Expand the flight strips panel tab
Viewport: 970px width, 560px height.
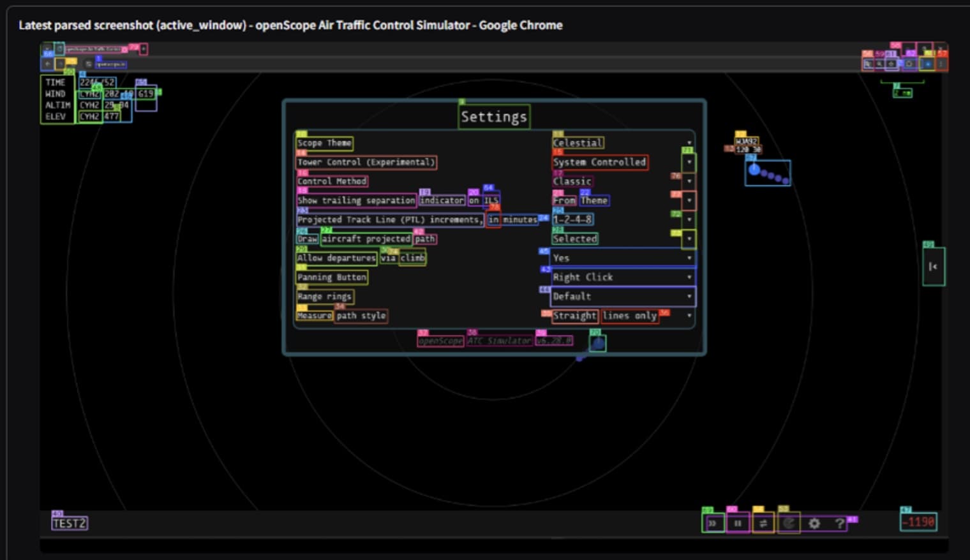(x=934, y=267)
